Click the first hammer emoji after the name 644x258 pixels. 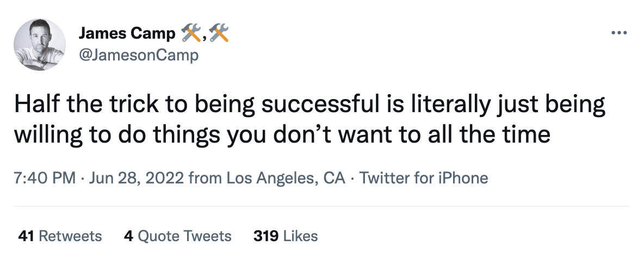click(x=190, y=34)
